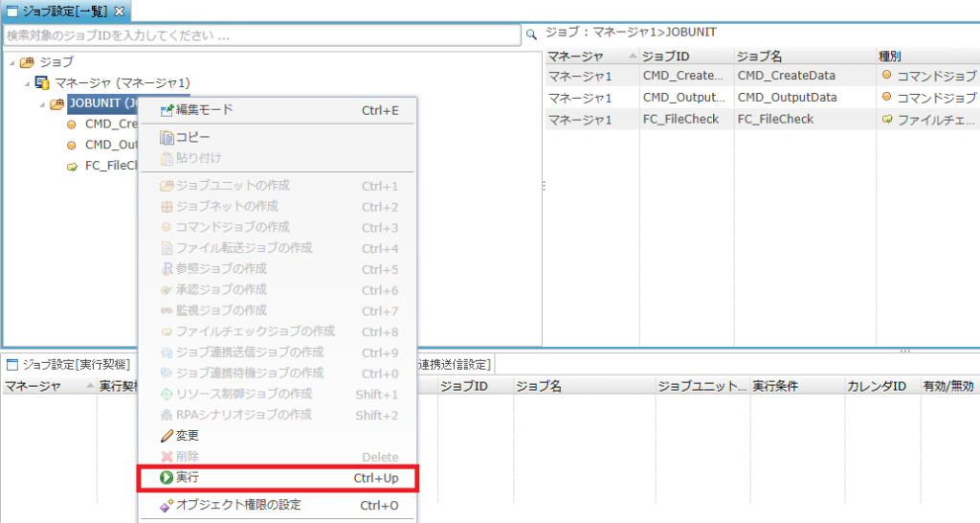Viewport: 980px width, 523px height.
Task: Select 実行 from the context menu
Action: (x=278, y=477)
